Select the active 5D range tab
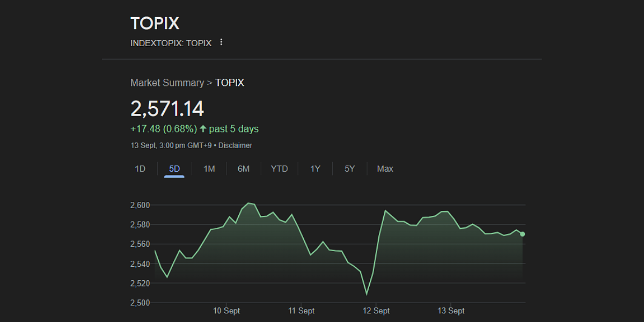Image resolution: width=644 pixels, height=322 pixels. point(174,169)
